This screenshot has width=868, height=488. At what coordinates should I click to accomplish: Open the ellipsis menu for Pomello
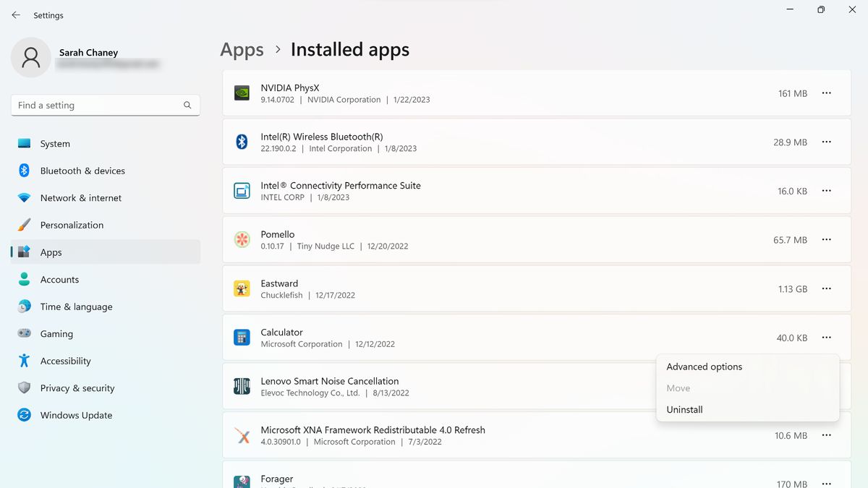pyautogui.click(x=826, y=239)
